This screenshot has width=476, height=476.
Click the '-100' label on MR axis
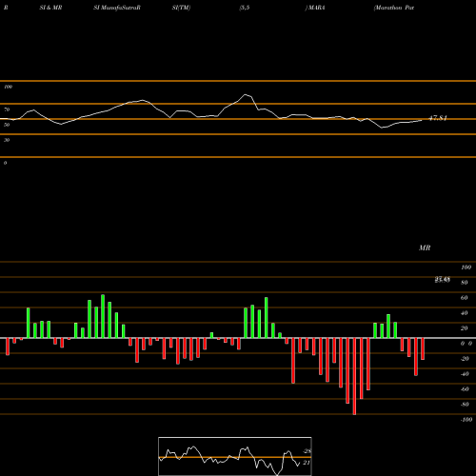[466, 420]
